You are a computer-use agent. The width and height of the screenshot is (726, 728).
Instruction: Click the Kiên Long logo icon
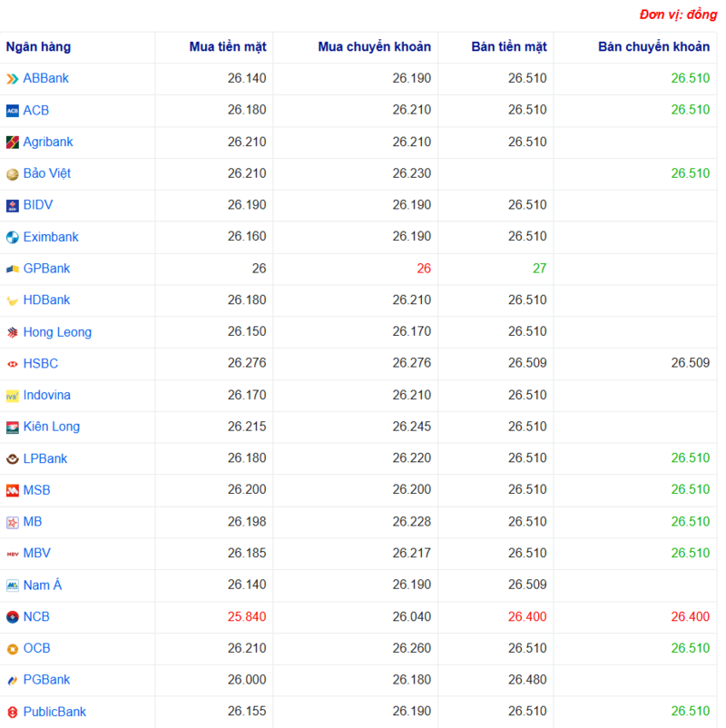click(13, 428)
